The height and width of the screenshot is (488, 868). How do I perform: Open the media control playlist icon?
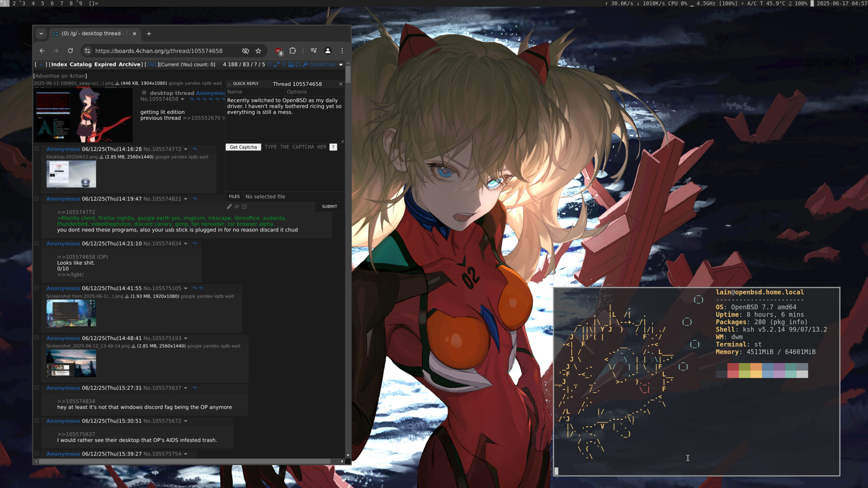tap(314, 51)
